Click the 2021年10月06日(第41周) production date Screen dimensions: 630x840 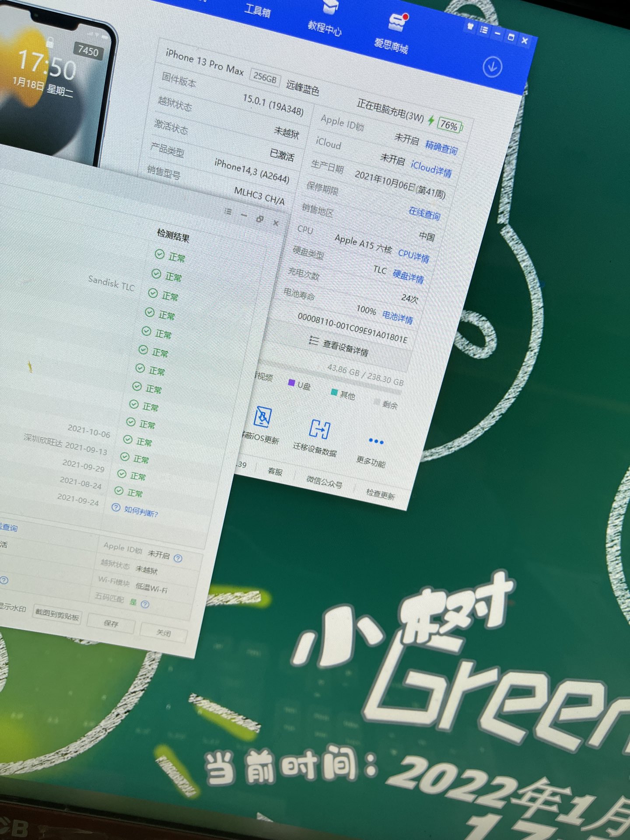400,184
